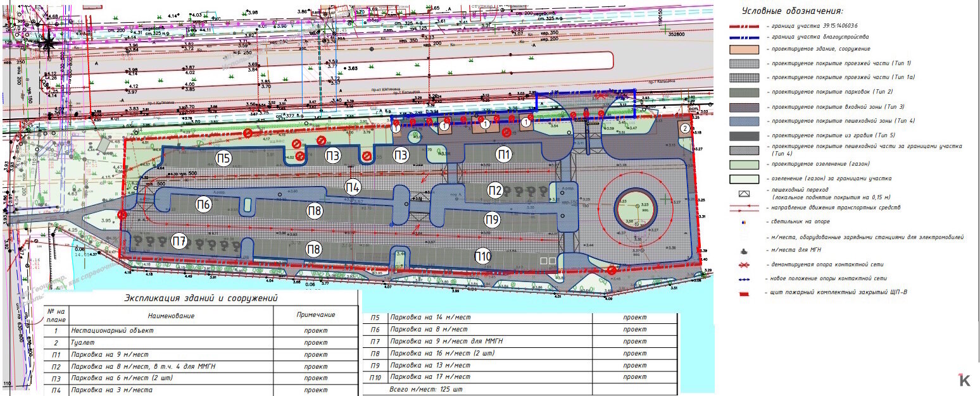Click the "Условные обозначения" legend heading

tap(794, 11)
